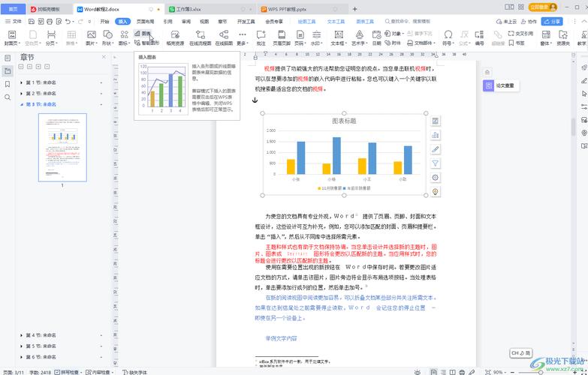This screenshot has width=588, height=375.
Task: Toggle Content Check (内容检查) in status bar
Action: coord(100,373)
